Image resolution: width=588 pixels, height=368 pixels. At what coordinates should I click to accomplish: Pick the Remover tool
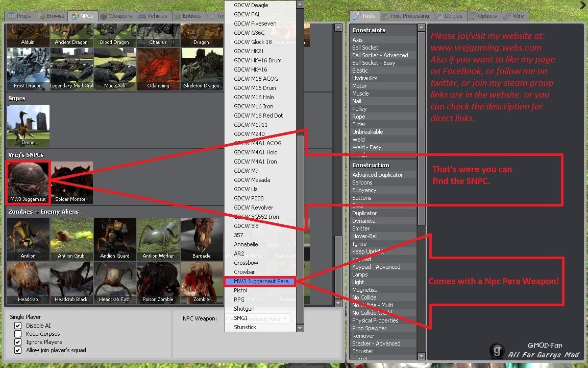(x=384, y=336)
